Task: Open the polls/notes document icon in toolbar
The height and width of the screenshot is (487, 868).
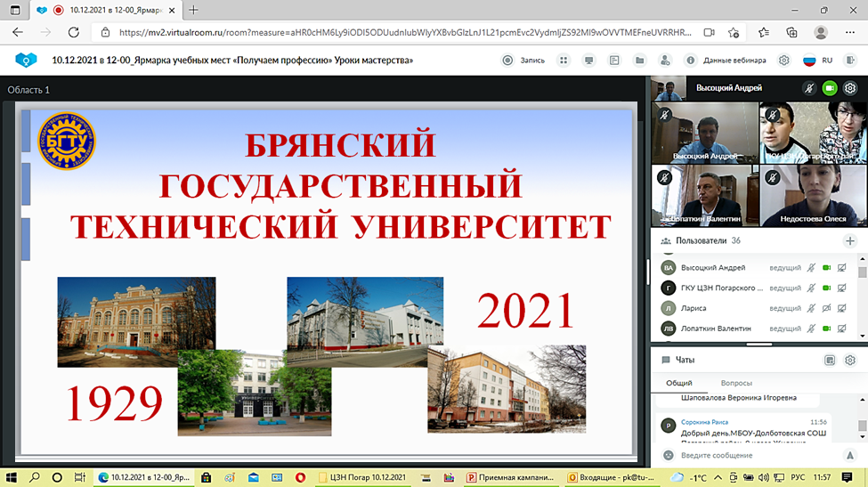Action: coord(614,61)
